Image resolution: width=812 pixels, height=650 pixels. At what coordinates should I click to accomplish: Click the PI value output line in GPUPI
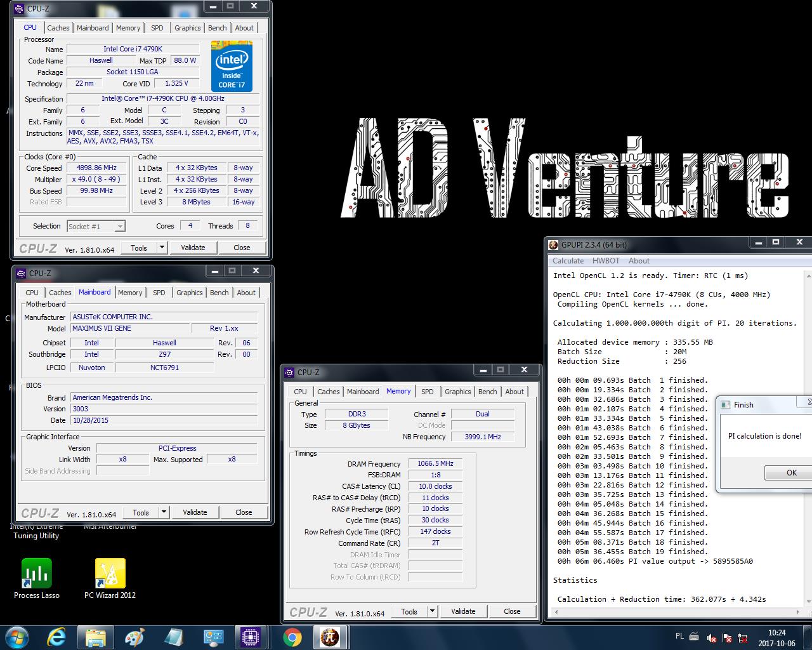pos(655,561)
